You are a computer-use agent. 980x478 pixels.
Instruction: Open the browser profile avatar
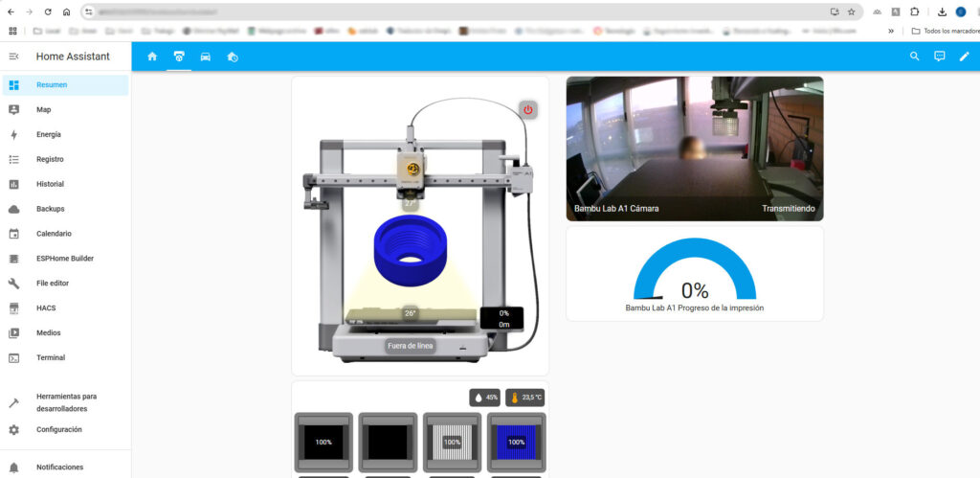pos(961,11)
